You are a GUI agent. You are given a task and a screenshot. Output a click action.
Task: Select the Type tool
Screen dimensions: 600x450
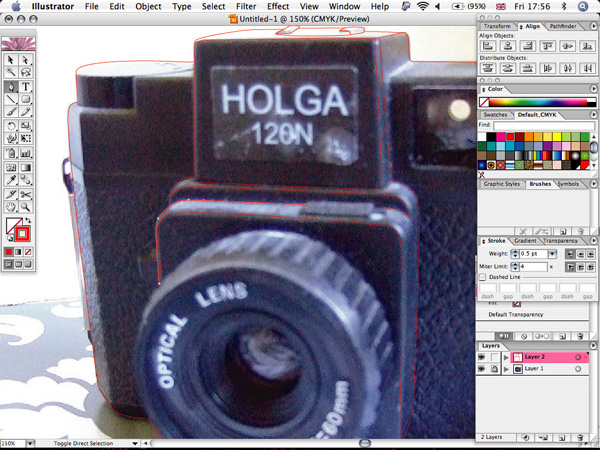coord(25,86)
